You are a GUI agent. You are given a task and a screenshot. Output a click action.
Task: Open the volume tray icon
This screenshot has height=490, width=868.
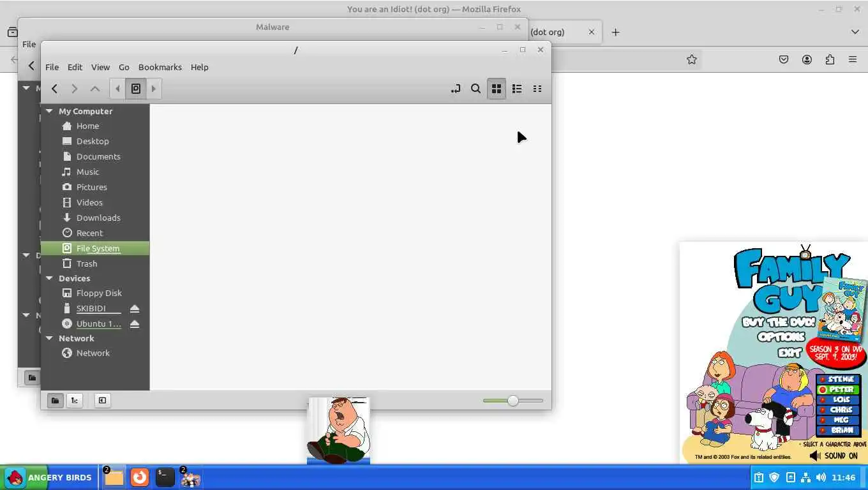point(821,477)
